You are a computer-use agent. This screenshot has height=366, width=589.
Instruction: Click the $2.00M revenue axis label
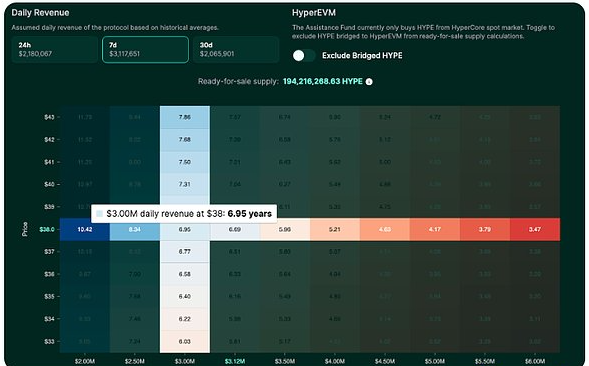[x=85, y=361]
